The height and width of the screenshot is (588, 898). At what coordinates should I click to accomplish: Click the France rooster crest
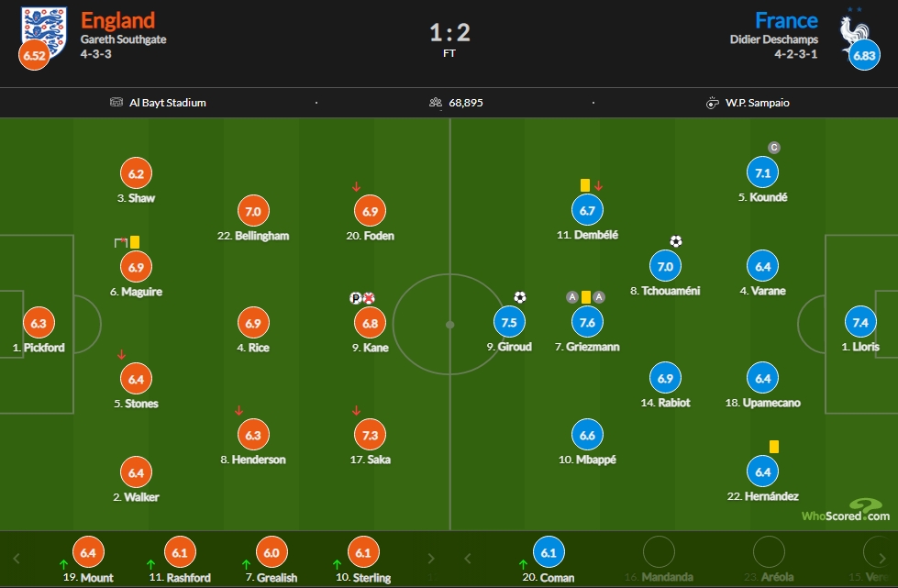pos(854,34)
